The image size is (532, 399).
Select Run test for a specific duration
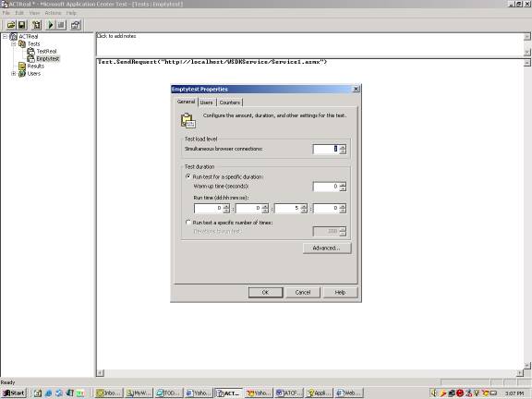188,176
